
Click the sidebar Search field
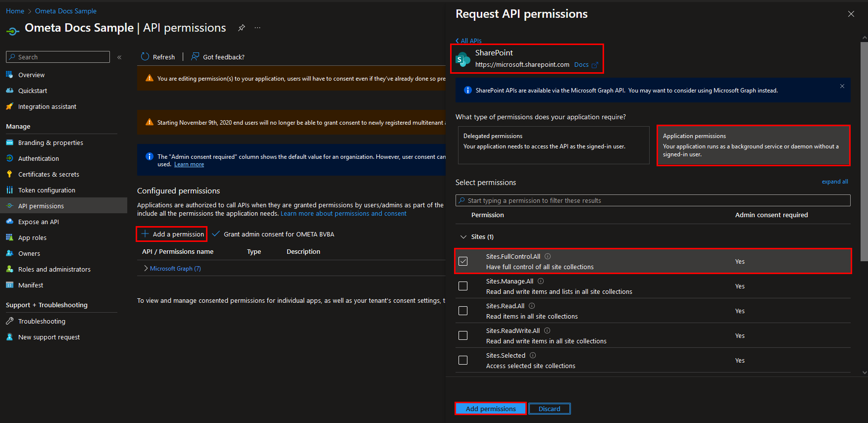(x=58, y=57)
